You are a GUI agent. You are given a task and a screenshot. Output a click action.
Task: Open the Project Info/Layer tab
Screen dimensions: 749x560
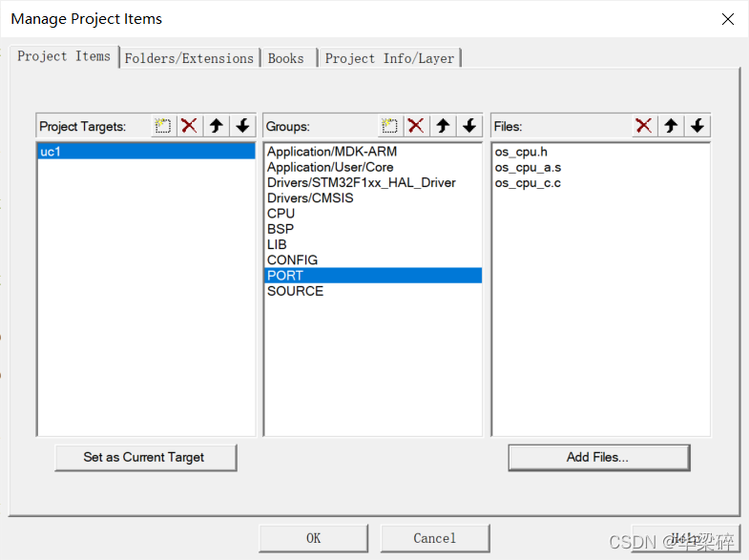point(389,58)
